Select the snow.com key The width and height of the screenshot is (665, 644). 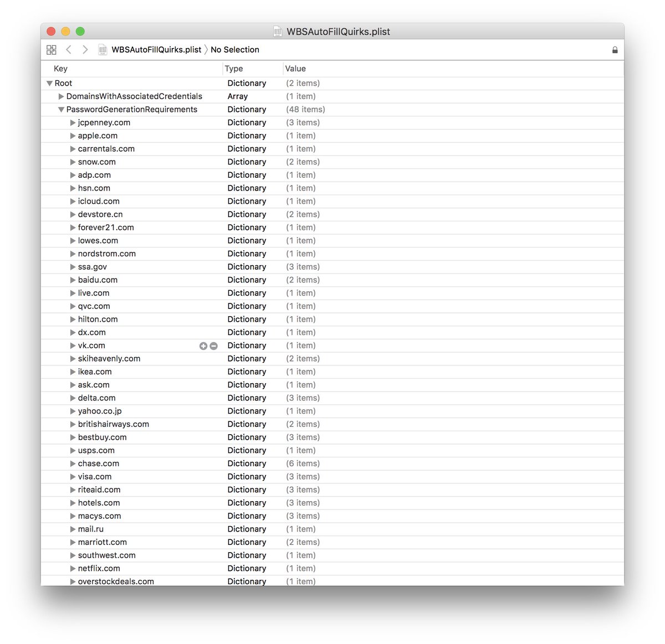(97, 162)
